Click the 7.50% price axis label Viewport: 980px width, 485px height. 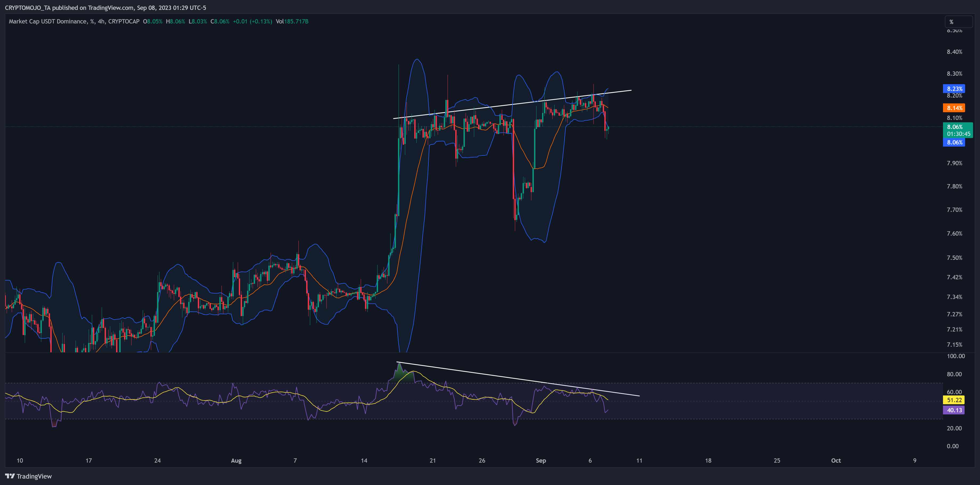click(x=954, y=258)
